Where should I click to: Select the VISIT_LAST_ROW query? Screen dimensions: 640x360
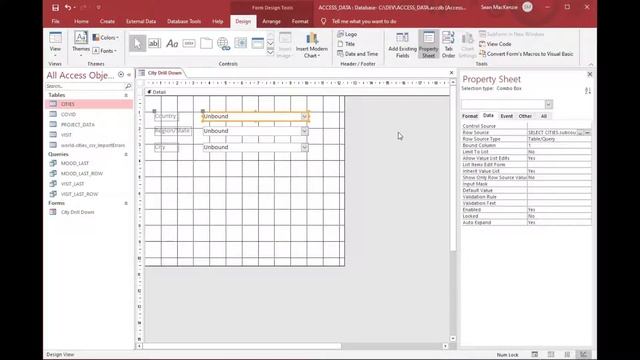[89, 194]
